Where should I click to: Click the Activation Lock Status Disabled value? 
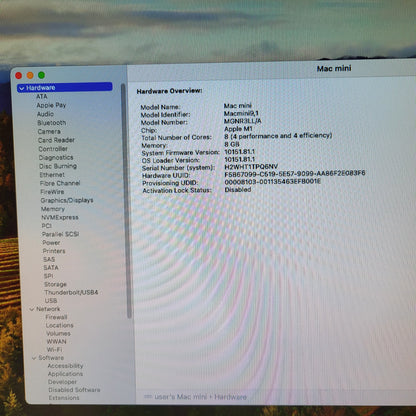238,190
